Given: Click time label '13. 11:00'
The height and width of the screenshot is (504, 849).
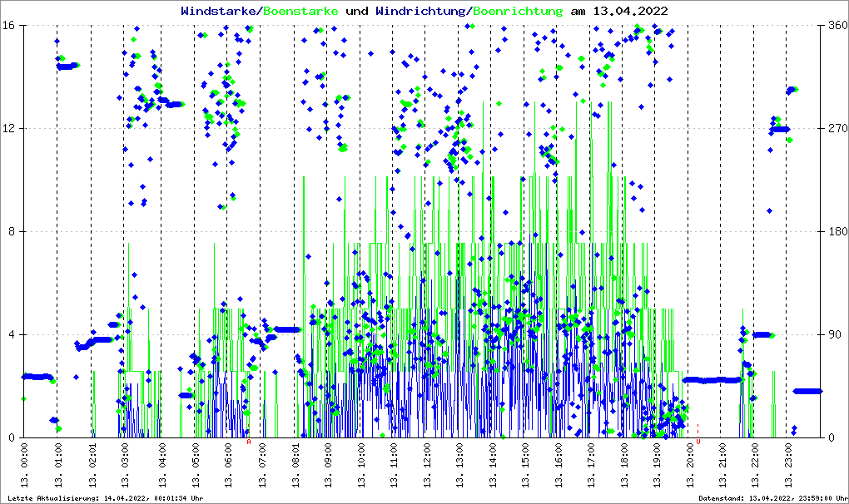Looking at the screenshot, I should pos(394,465).
